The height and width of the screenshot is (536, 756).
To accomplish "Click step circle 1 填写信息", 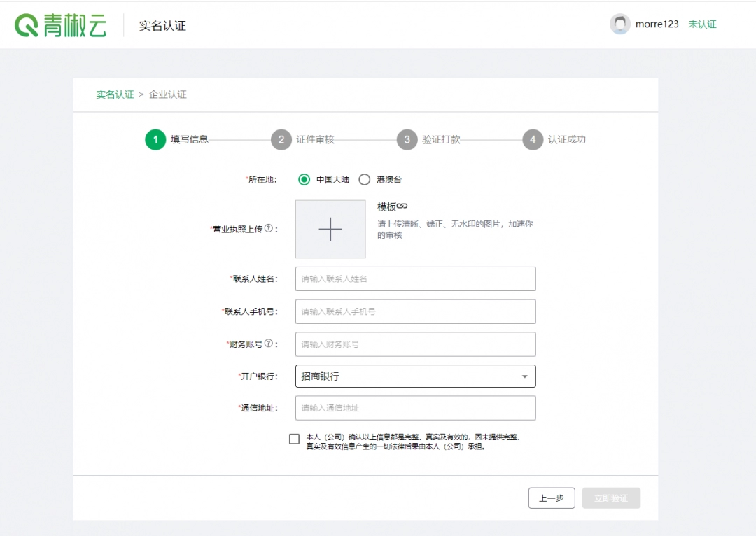I will click(x=155, y=139).
